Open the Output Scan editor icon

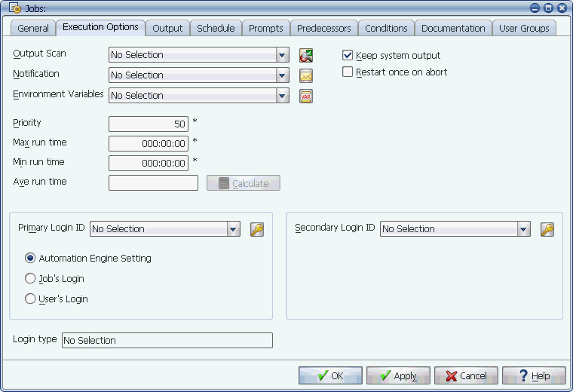306,55
